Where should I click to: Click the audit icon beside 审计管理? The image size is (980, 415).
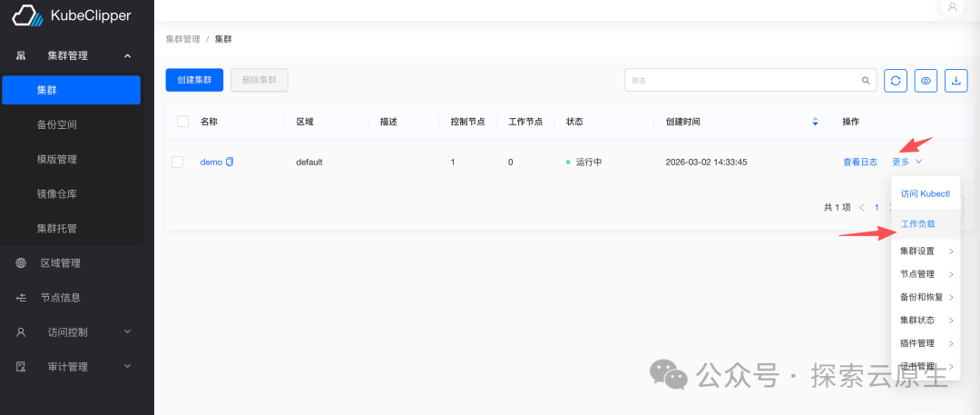click(21, 366)
